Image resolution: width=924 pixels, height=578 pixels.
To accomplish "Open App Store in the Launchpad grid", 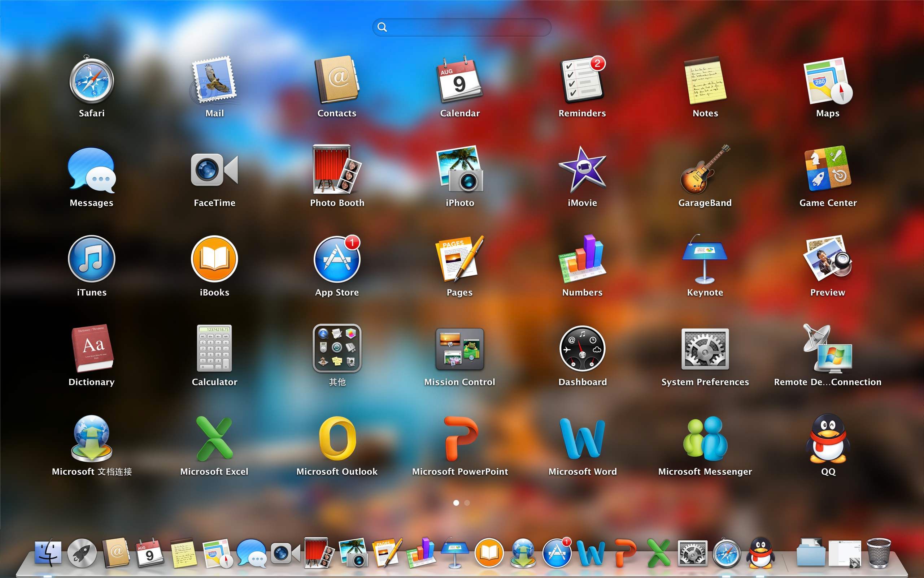I will (x=337, y=259).
